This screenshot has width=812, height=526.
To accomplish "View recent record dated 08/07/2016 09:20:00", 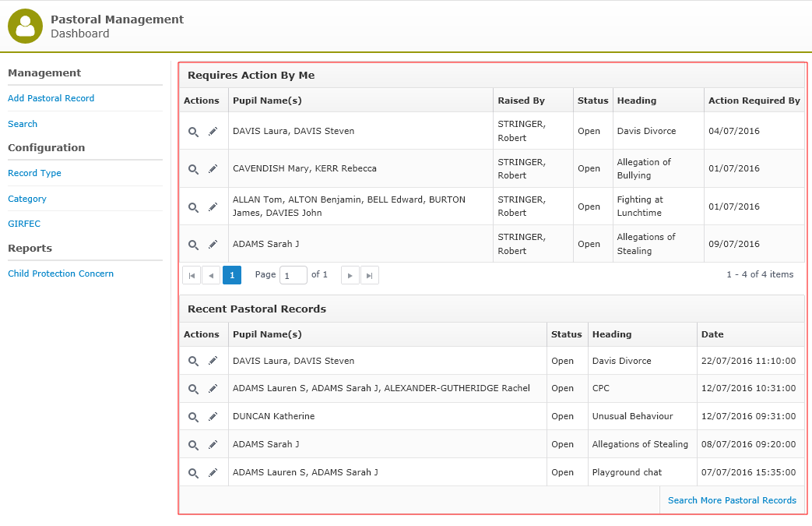I will click(193, 445).
